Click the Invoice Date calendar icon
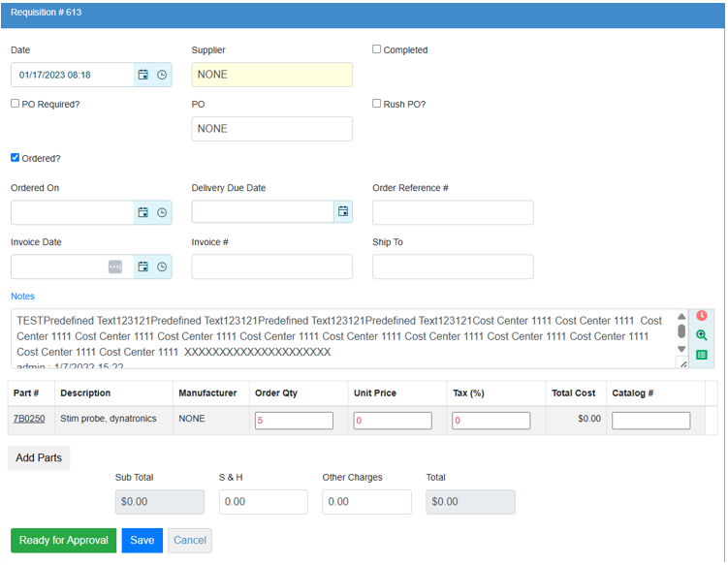The height and width of the screenshot is (565, 728). 142,267
